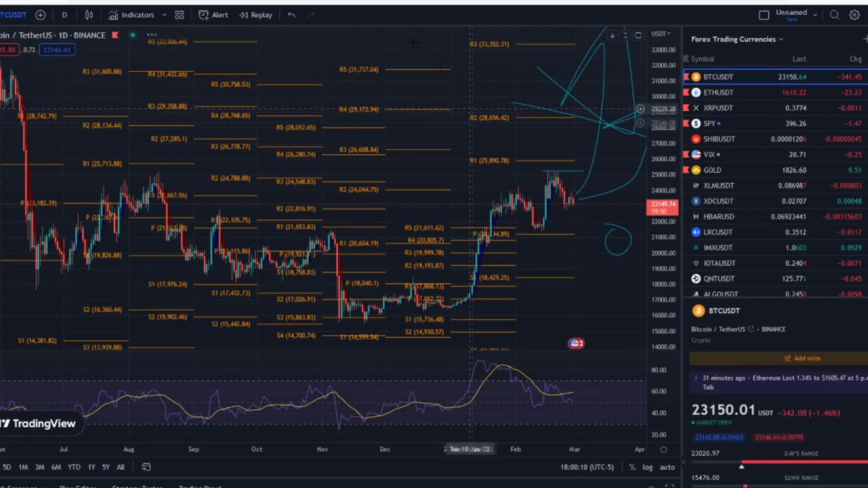This screenshot has width=868, height=488.
Task: Click the red flag beside BINANCE title
Action: [x=115, y=35]
